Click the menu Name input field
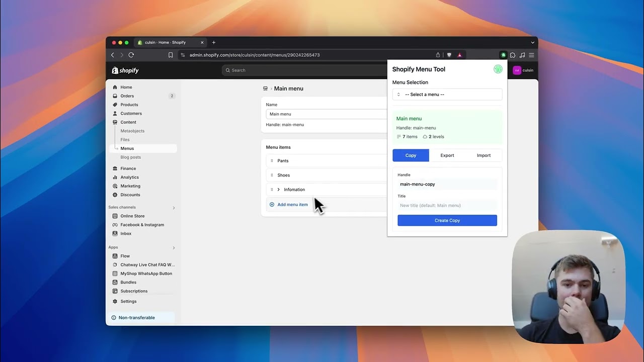This screenshot has height=362, width=644. (327, 114)
